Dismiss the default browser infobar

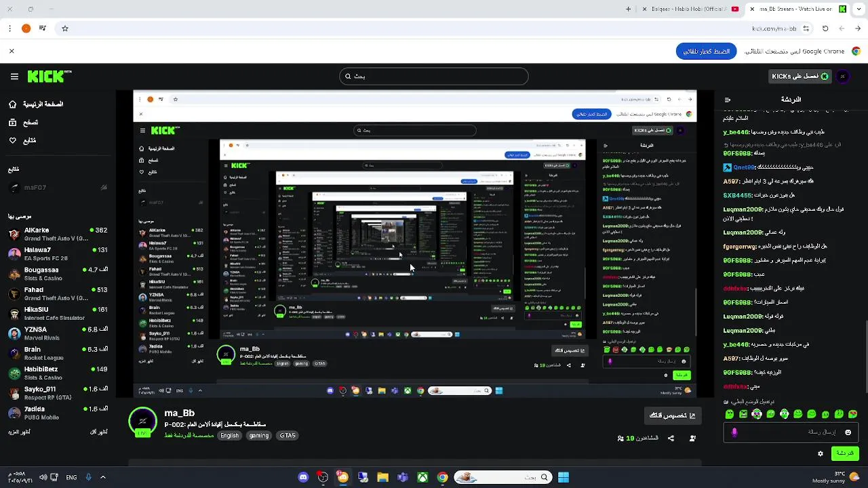12,51
